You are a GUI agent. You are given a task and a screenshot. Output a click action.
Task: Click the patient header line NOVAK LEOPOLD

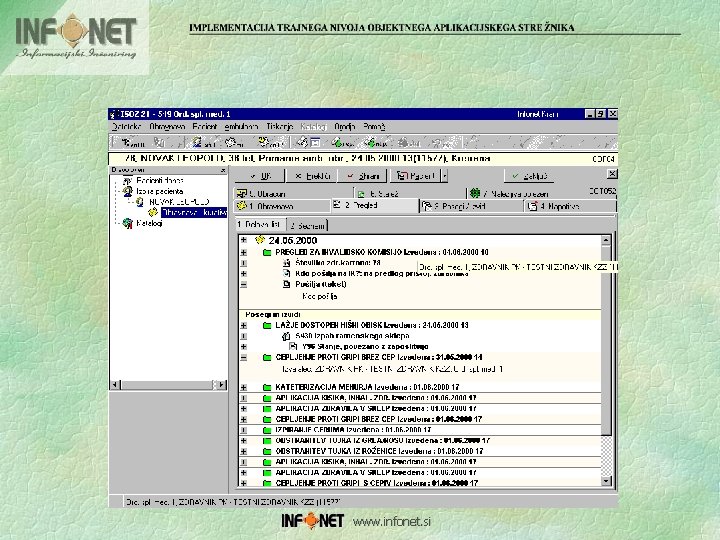308,158
